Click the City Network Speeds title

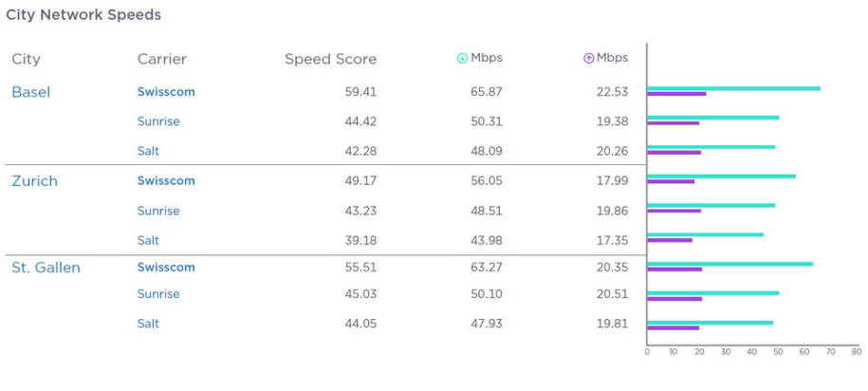click(x=83, y=15)
